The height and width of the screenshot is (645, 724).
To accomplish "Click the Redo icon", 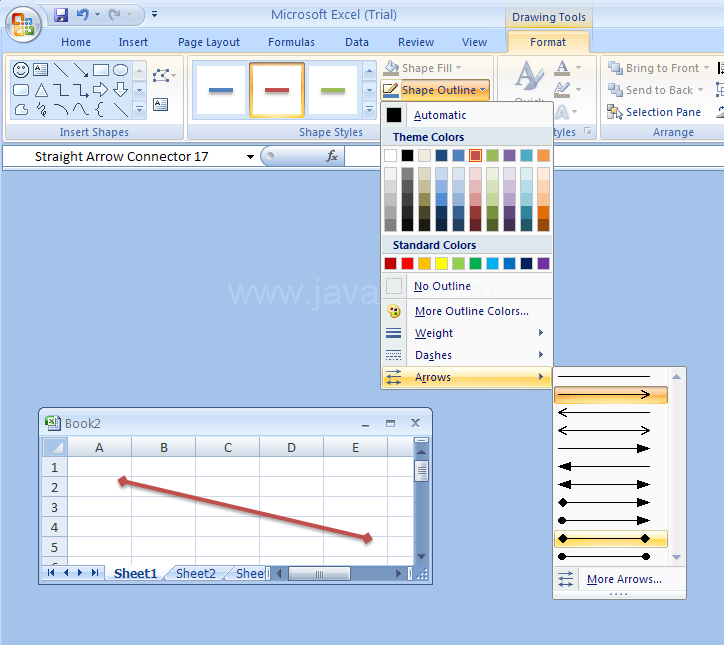I will pyautogui.click(x=115, y=15).
